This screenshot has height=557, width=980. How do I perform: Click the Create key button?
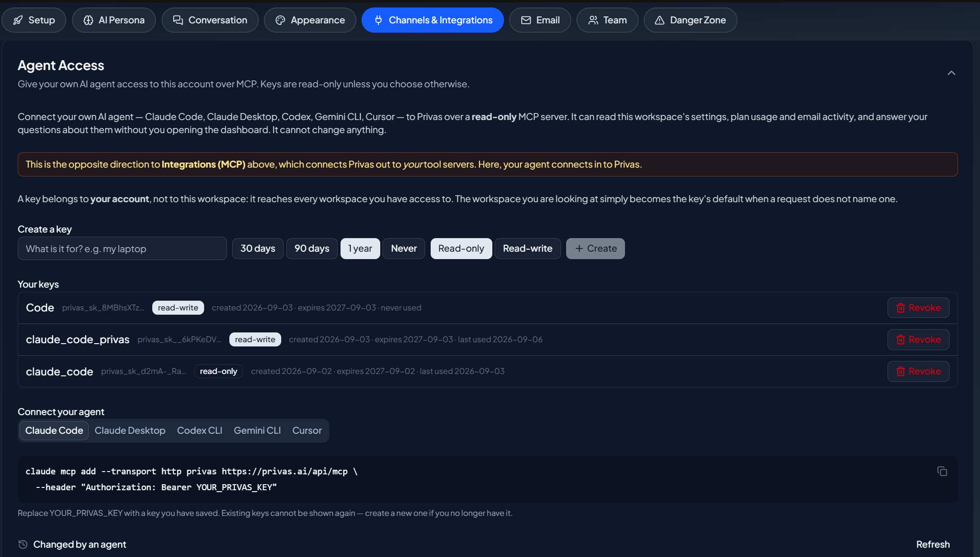point(596,248)
